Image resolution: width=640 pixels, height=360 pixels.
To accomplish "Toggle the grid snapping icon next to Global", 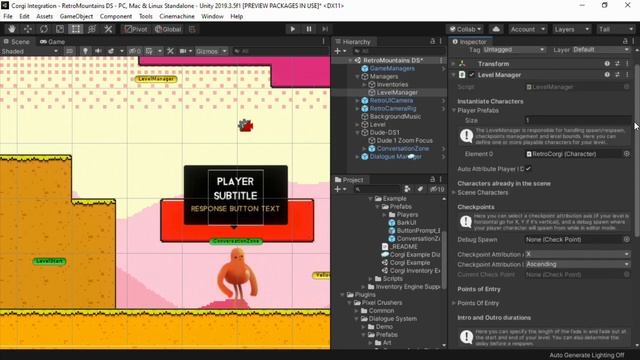I will point(192,29).
